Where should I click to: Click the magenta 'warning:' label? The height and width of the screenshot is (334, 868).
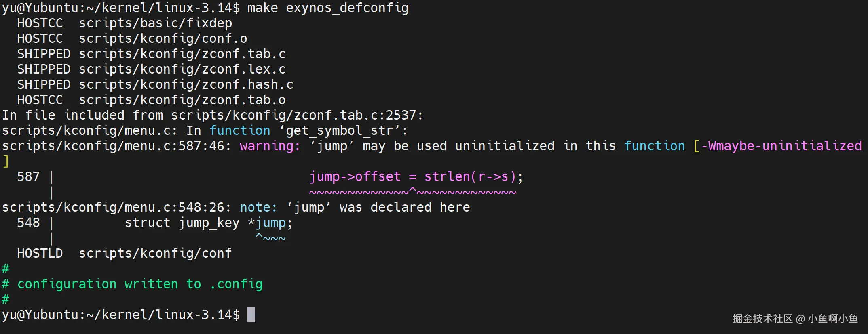270,146
